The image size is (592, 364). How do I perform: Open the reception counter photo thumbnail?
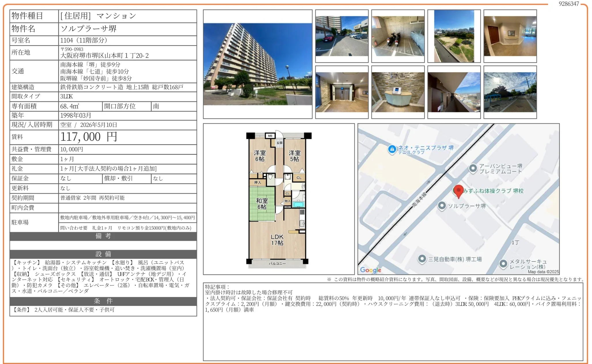[398, 92]
